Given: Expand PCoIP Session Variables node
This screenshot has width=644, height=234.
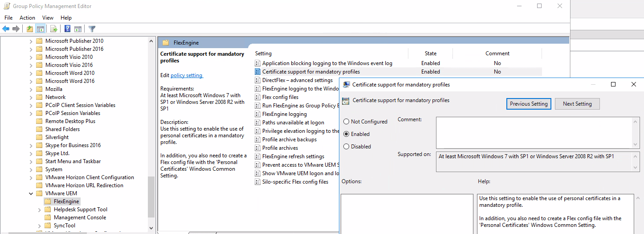Looking at the screenshot, I should 31,113.
